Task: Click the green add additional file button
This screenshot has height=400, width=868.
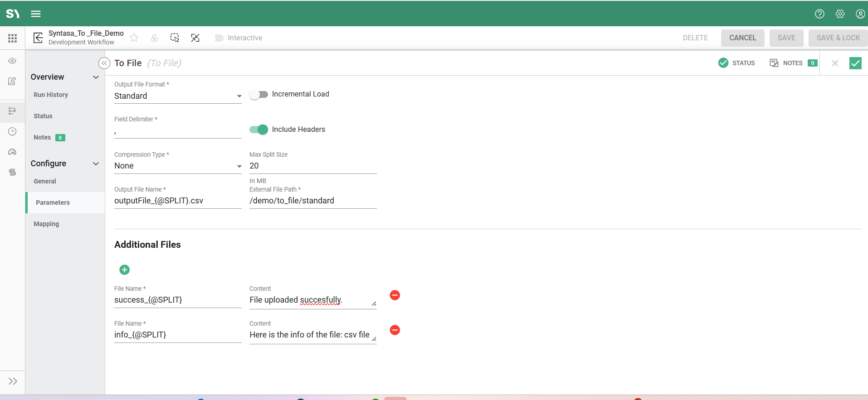Action: (x=124, y=270)
